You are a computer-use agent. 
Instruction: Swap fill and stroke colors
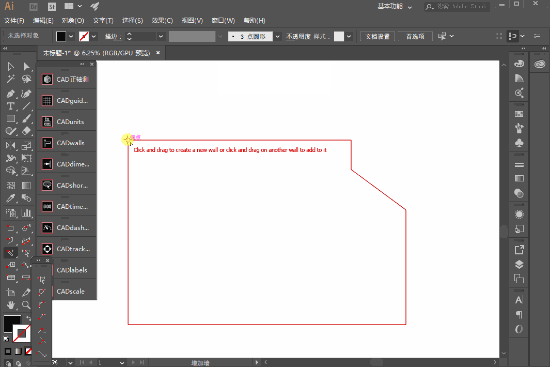tap(28, 318)
